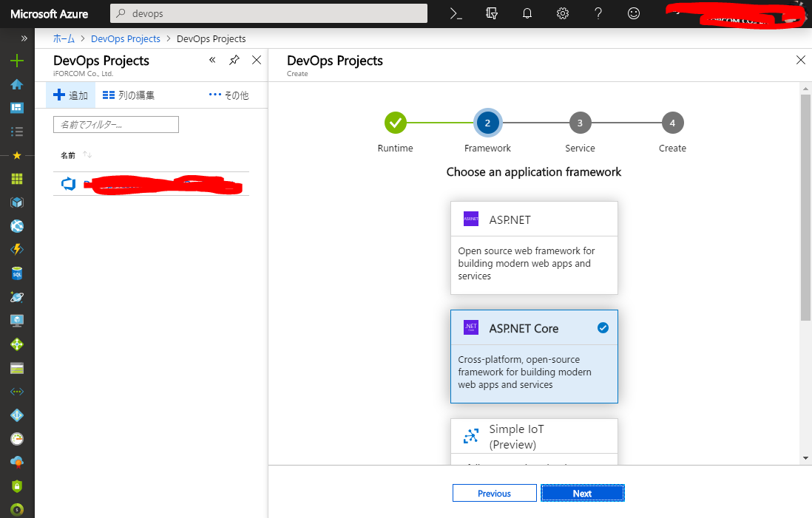Viewport: 812px width, 518px height.
Task: Click the green Create a resource plus icon
Action: pyautogui.click(x=17, y=61)
